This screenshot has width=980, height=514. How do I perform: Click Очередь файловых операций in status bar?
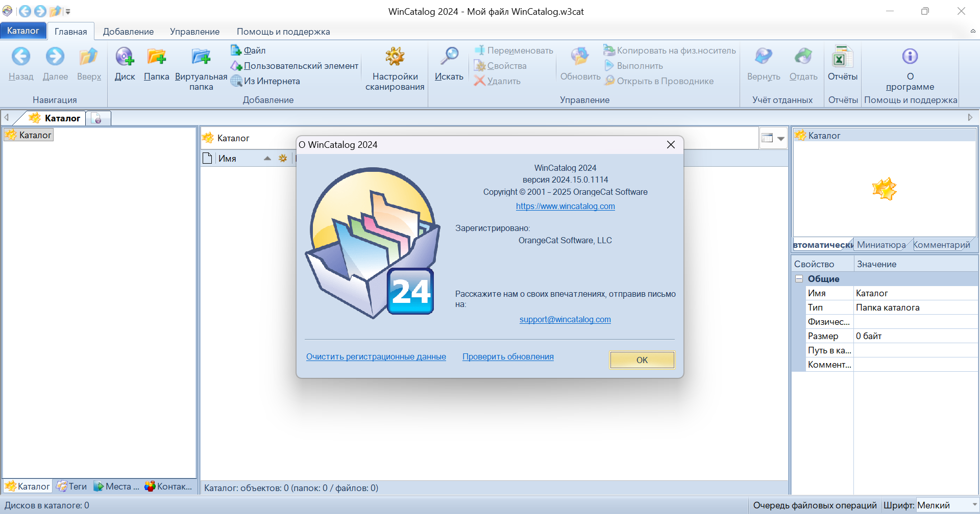(x=815, y=505)
